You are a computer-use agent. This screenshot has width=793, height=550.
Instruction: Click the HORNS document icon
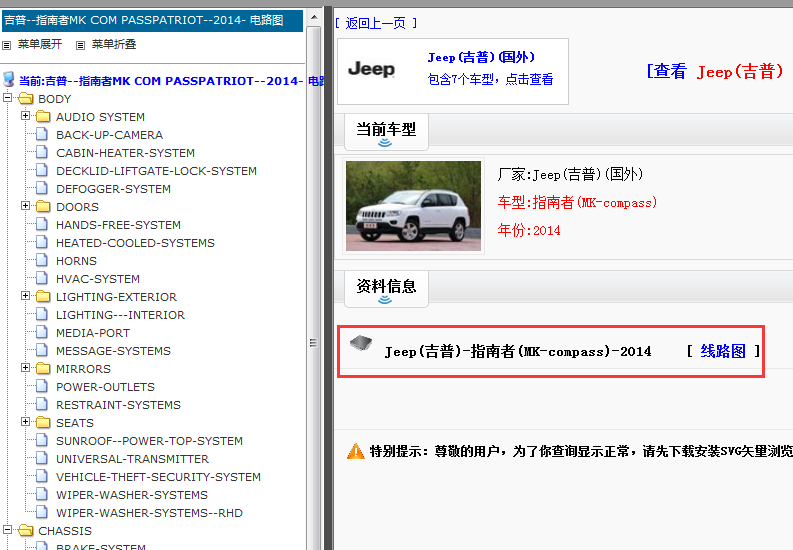(42, 260)
